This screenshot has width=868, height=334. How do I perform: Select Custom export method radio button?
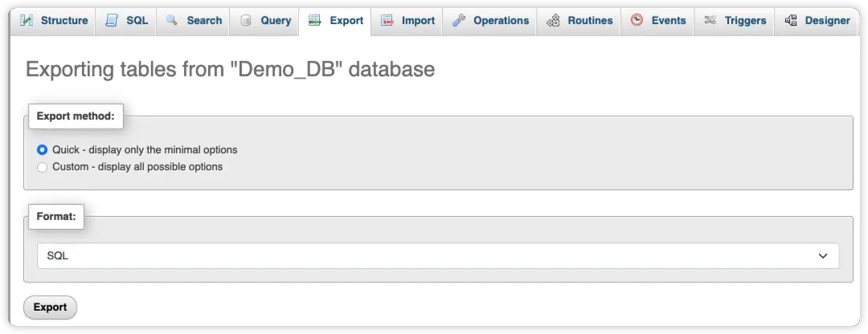[43, 167]
